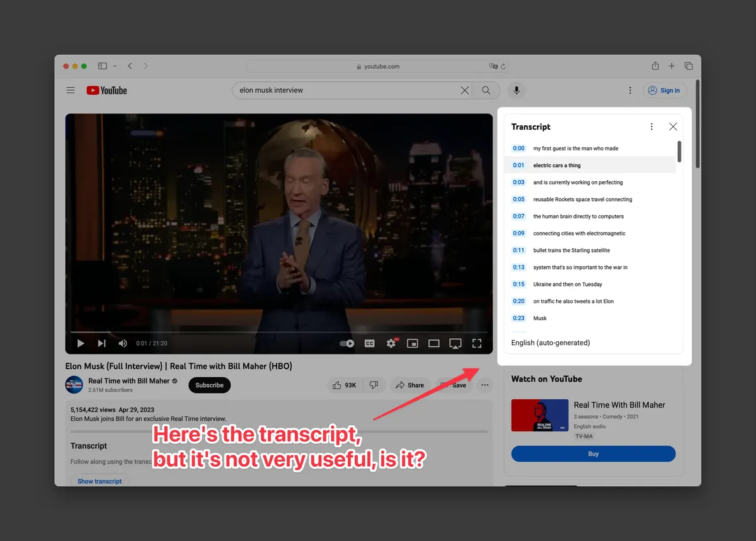
Task: Select the 0:01 electric cars a thing line
Action: (x=590, y=165)
